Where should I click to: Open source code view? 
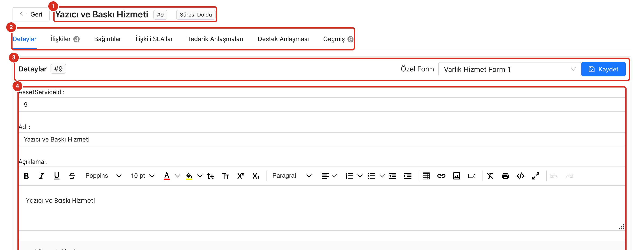coord(521,176)
